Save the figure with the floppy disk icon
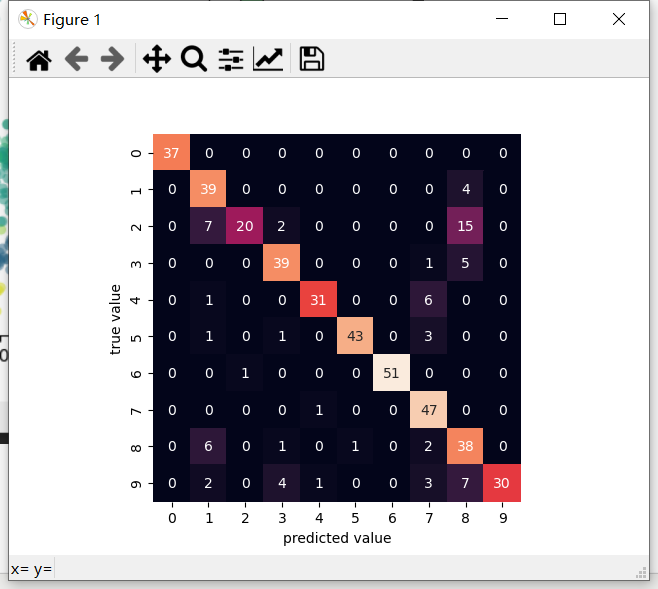This screenshot has width=658, height=589. click(x=311, y=59)
